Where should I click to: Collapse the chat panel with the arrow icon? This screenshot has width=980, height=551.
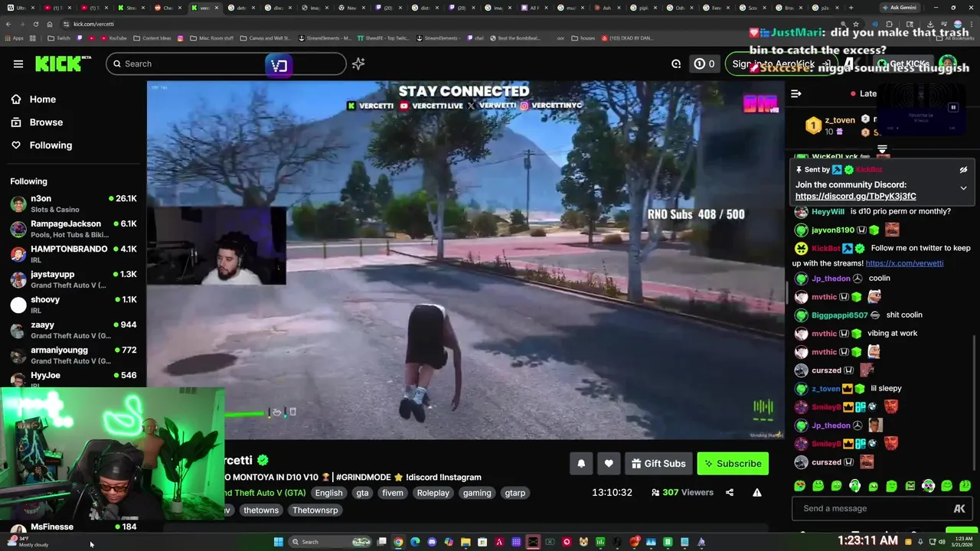point(796,93)
